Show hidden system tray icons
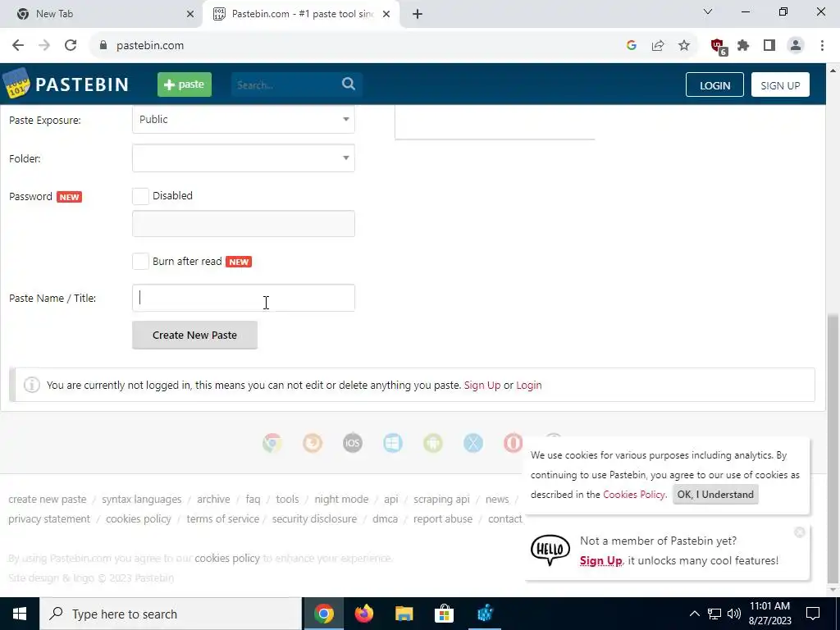The image size is (840, 630). [x=694, y=614]
